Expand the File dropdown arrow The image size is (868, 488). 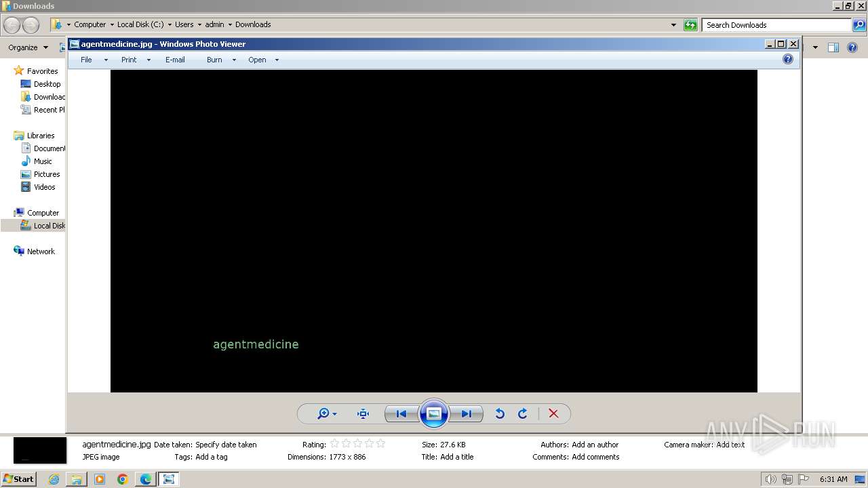[x=106, y=60]
